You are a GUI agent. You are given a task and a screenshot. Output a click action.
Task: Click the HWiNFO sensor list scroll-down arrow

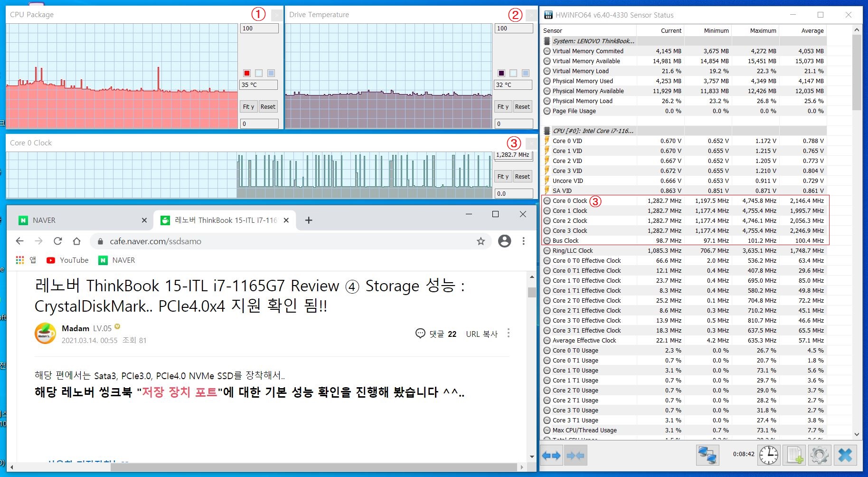tap(857, 434)
